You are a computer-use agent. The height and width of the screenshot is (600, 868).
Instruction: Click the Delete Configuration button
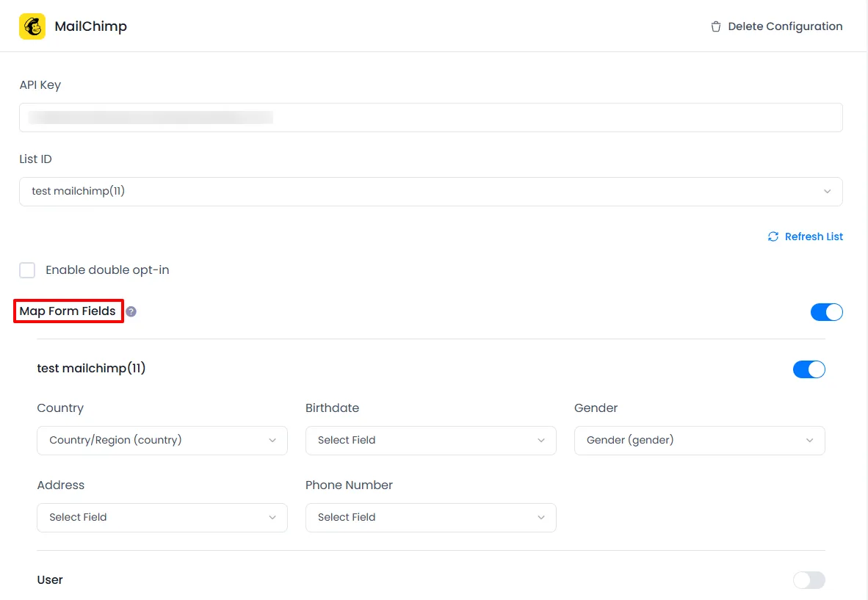784,26
